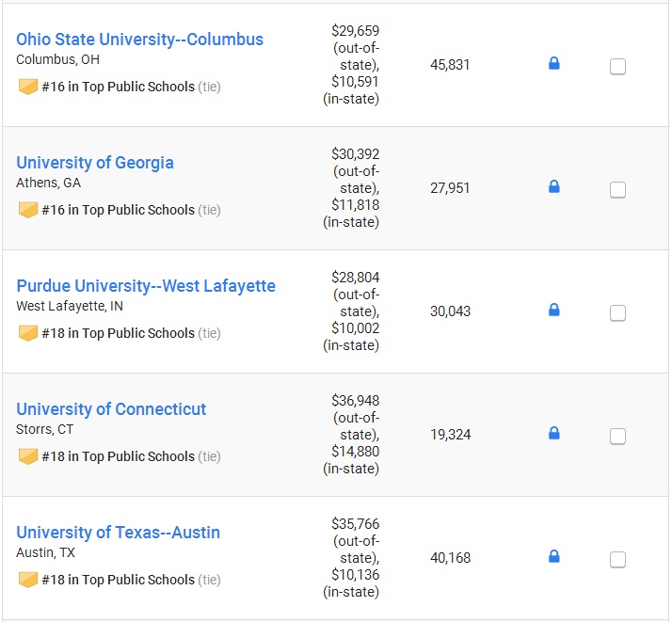Toggle the checkbox for University of Texas--Austin
The image size is (672, 622).
point(617,560)
